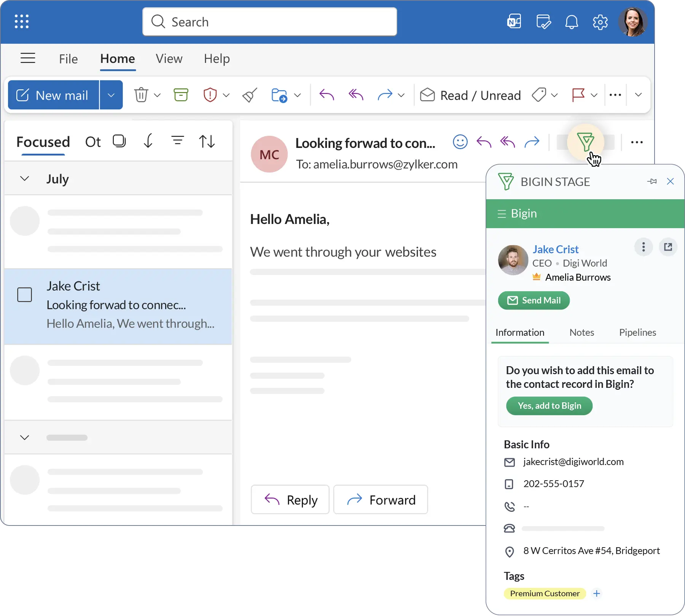Image resolution: width=685 pixels, height=616 pixels.
Task: Click the notifications bell icon
Action: pyautogui.click(x=571, y=22)
